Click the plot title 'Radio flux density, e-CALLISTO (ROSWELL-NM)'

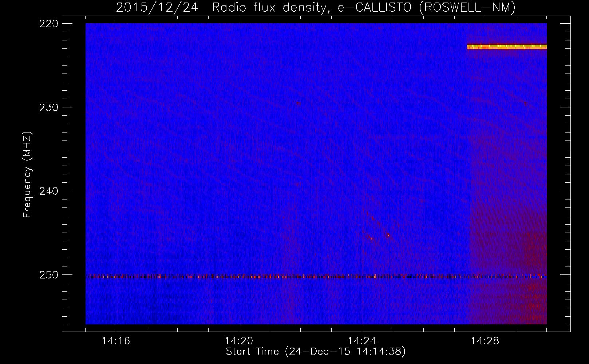click(364, 8)
